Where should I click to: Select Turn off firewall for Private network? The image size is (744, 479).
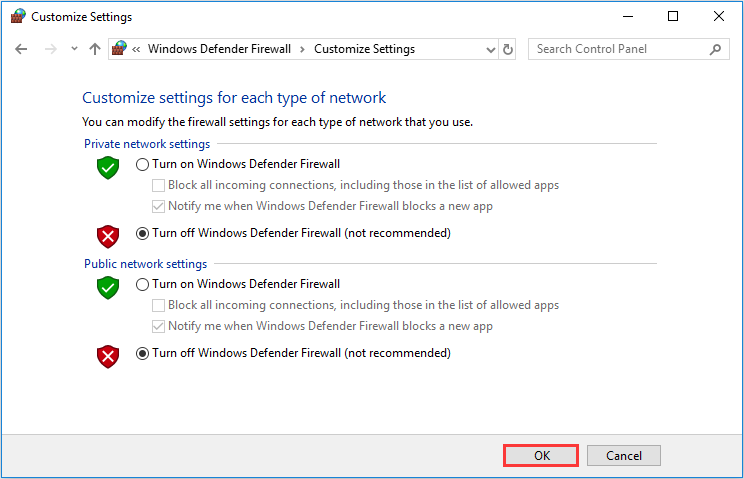142,233
